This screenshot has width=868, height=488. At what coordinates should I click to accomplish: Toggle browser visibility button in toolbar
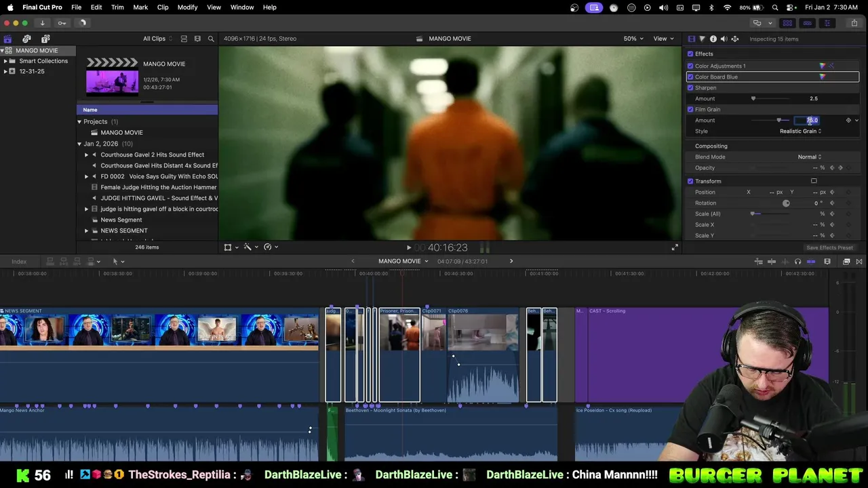(787, 23)
